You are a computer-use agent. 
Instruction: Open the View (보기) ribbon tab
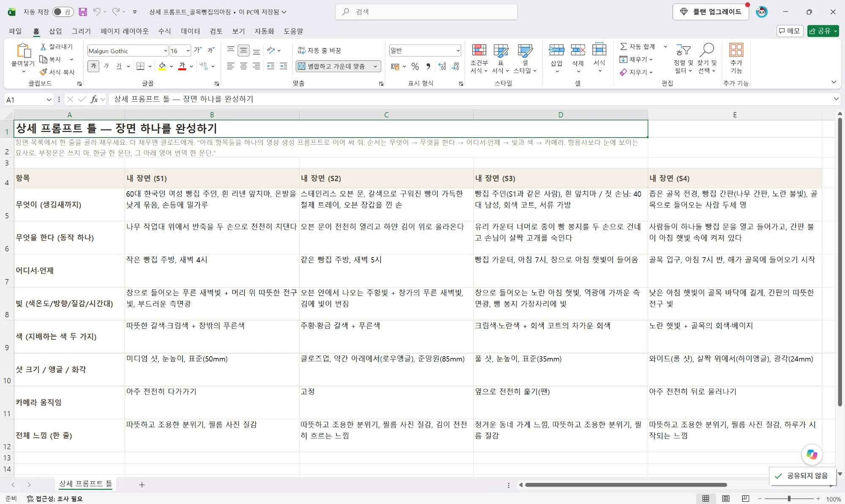point(238,31)
